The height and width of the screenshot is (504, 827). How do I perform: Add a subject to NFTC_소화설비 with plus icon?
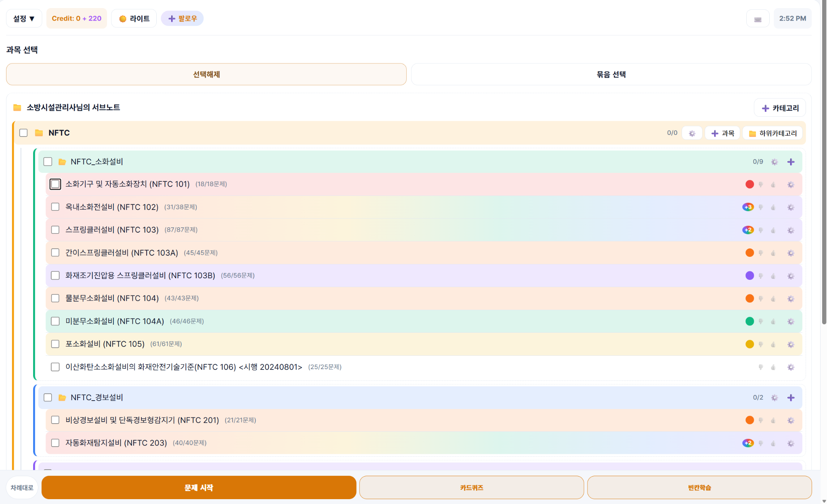[x=791, y=162]
